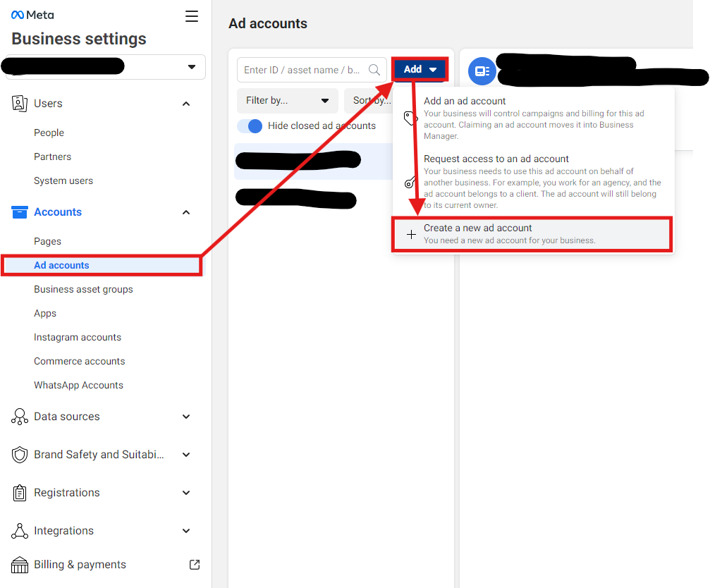Open the Filter by dropdown
This screenshot has height=588, width=710.
[x=288, y=101]
